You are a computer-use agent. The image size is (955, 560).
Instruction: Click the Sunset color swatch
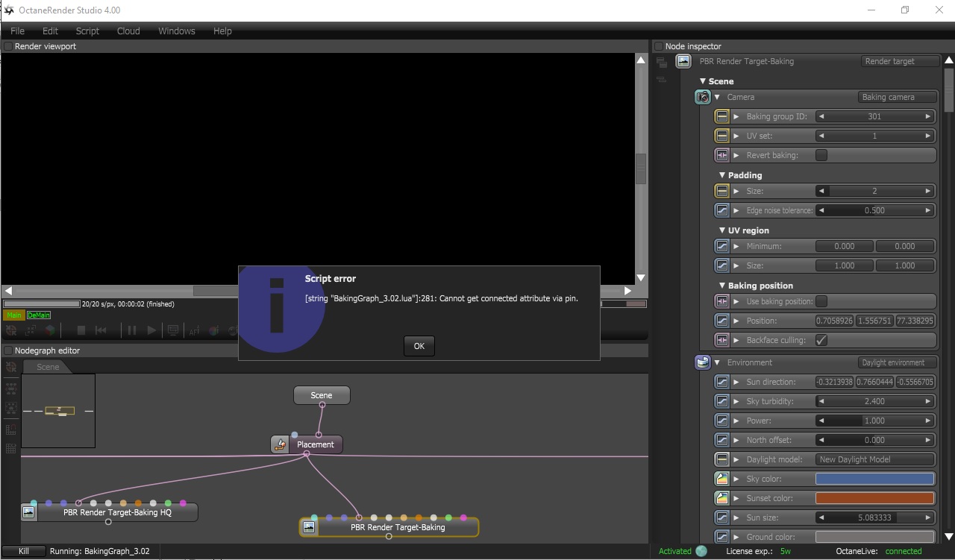click(x=875, y=498)
